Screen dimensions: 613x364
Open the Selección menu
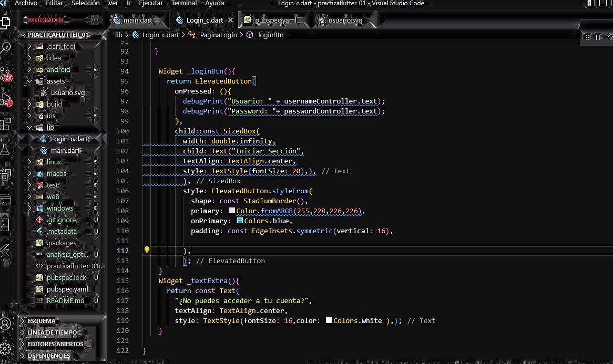click(86, 3)
